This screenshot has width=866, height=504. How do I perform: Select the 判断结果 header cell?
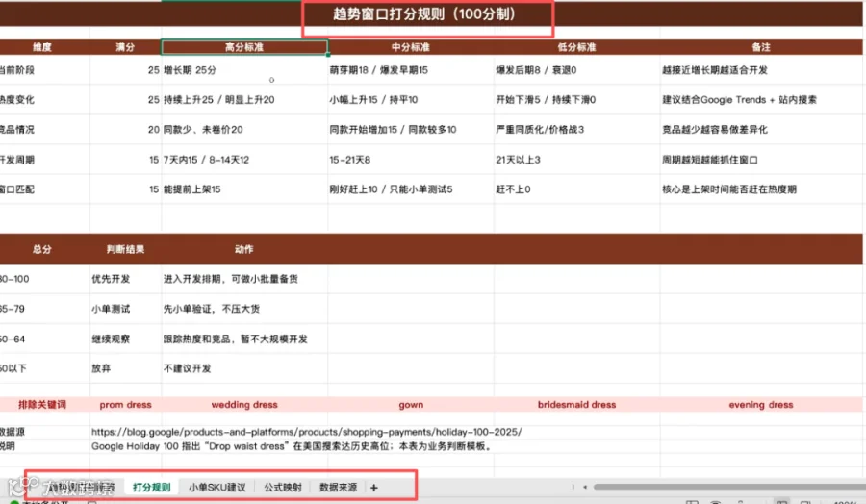125,249
